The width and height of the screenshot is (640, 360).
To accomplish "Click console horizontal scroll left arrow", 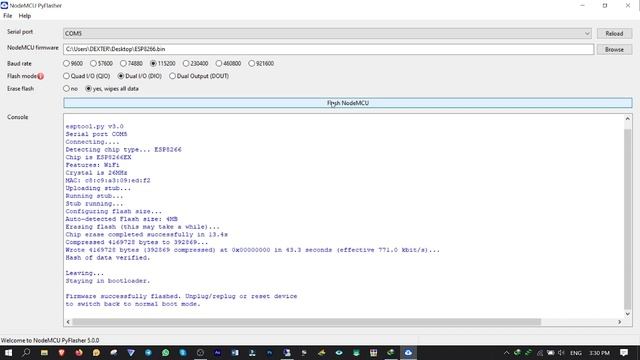I will tap(68, 322).
